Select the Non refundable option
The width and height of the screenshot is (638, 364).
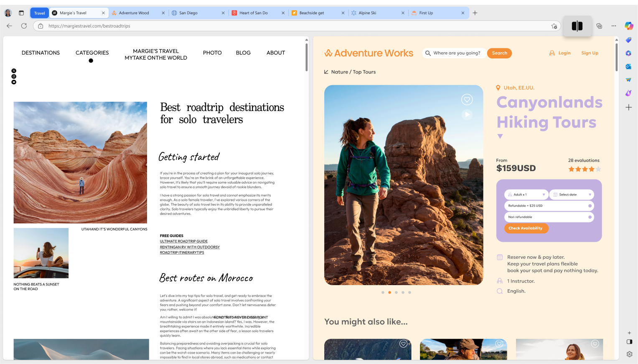(x=549, y=217)
